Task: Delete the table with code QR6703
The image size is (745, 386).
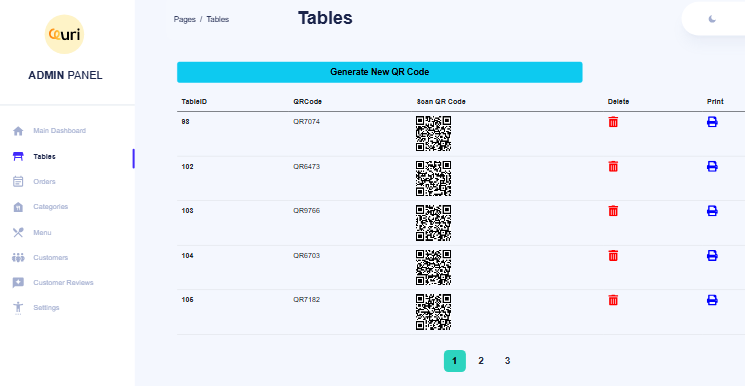Action: click(x=613, y=256)
